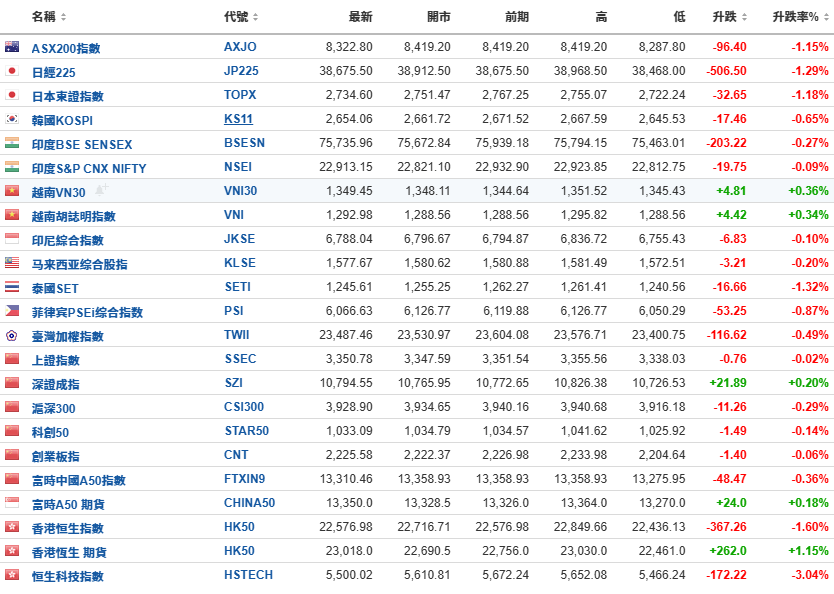Image resolution: width=834 pixels, height=594 pixels.
Task: Click the Malaysia flag beside 马来西亚综合股指
Action: (x=12, y=262)
